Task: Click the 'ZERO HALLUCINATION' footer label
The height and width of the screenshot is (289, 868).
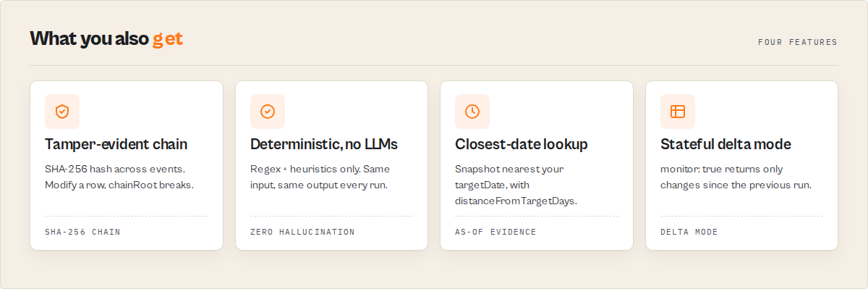Action: [x=302, y=232]
